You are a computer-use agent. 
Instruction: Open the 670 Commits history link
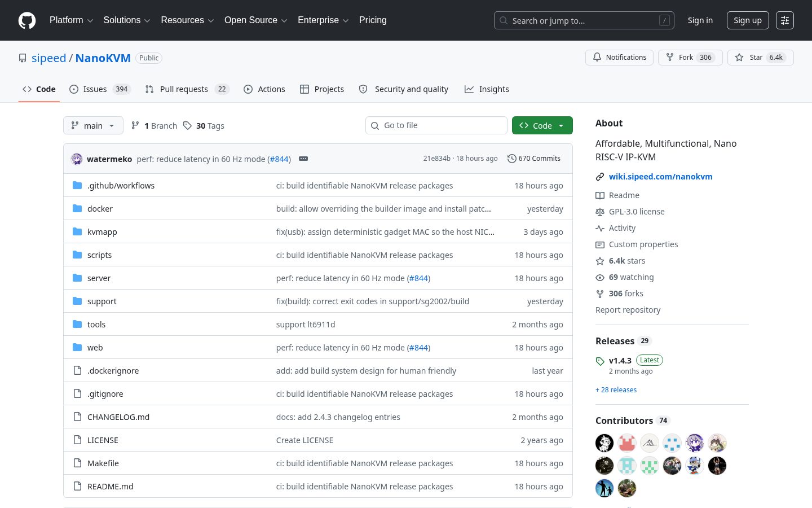pos(533,159)
